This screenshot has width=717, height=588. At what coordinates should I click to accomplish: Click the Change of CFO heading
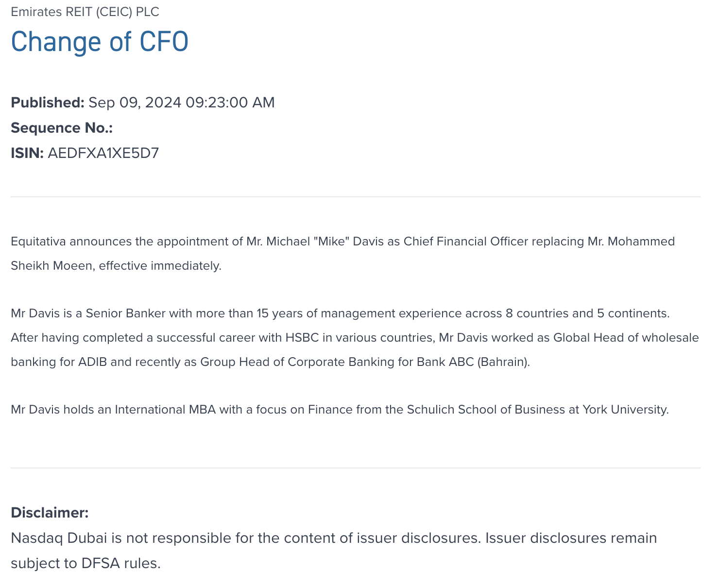click(x=100, y=42)
